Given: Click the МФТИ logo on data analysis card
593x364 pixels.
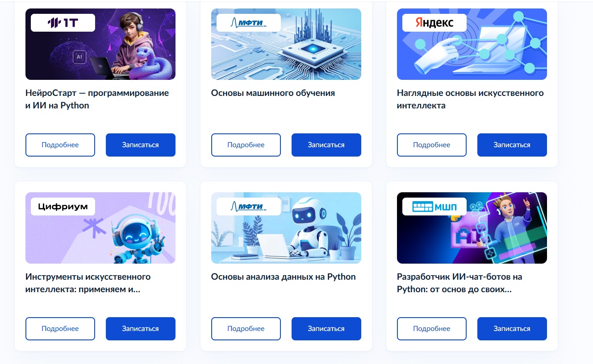Looking at the screenshot, I should pyautogui.click(x=249, y=207).
